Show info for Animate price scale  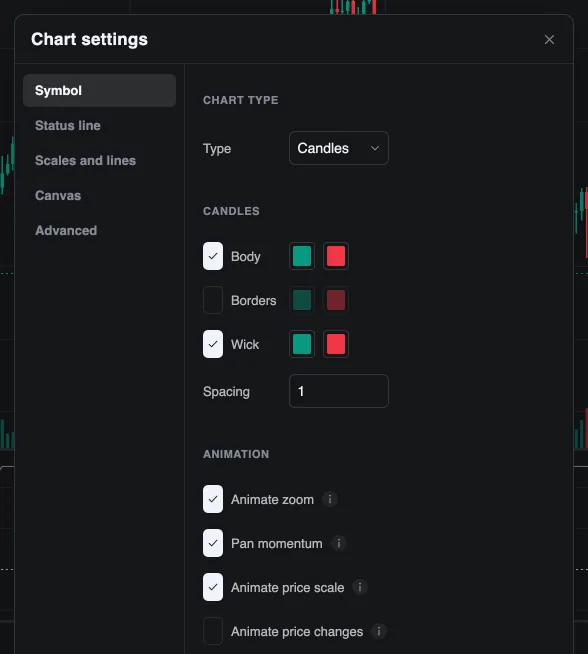[x=360, y=587]
